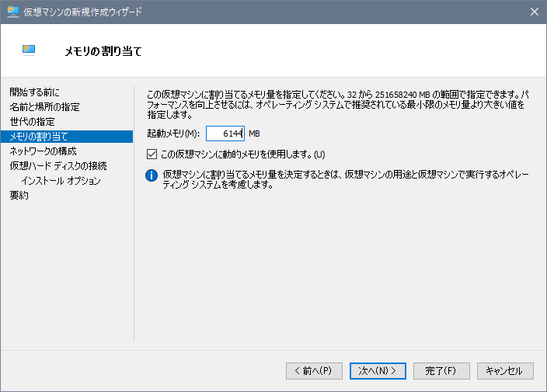Click the メモリの割り当て page heading
This screenshot has height=392, width=547.
(x=103, y=52)
